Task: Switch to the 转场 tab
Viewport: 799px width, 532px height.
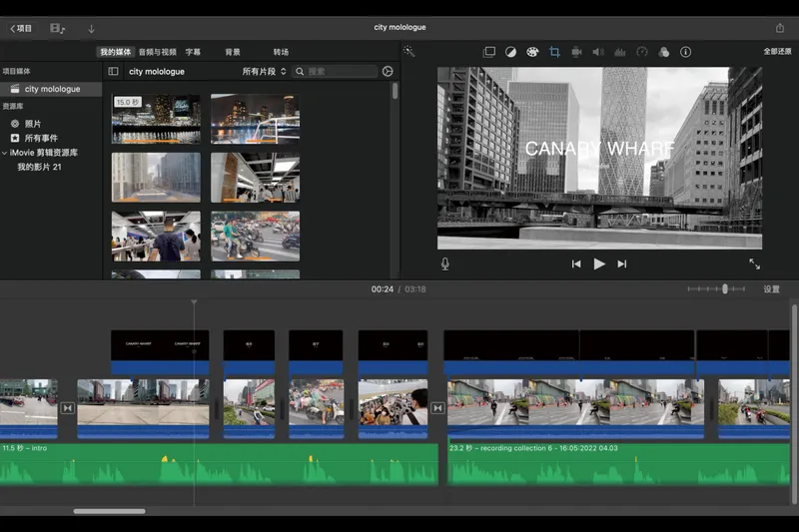Action: tap(281, 52)
